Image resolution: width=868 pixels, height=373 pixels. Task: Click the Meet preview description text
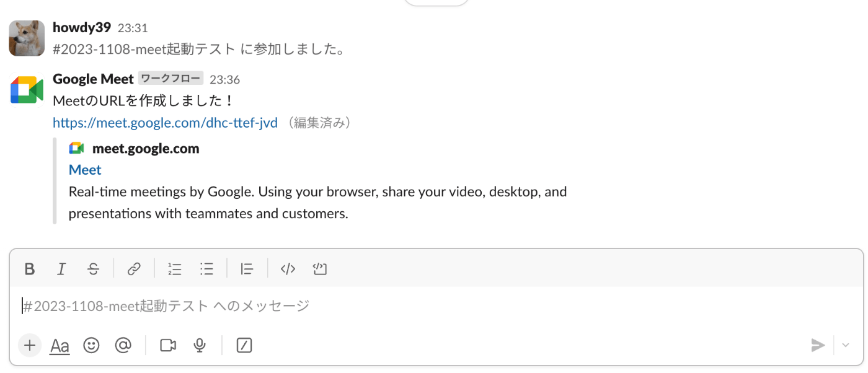317,203
